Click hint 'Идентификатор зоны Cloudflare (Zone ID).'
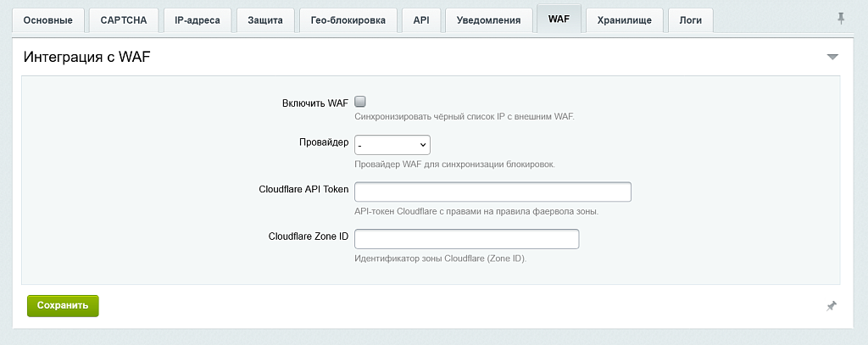The width and height of the screenshot is (868, 345). (x=441, y=259)
